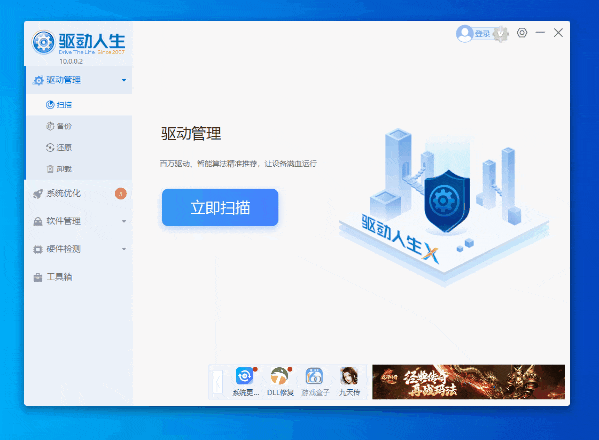Open 软件管理 menu item
The width and height of the screenshot is (599, 440).
(x=79, y=221)
